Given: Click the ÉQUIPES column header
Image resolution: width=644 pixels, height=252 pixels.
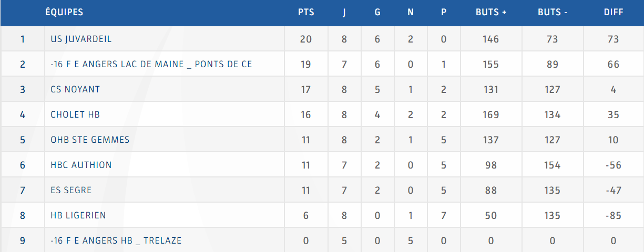Looking at the screenshot, I should pyautogui.click(x=64, y=12).
